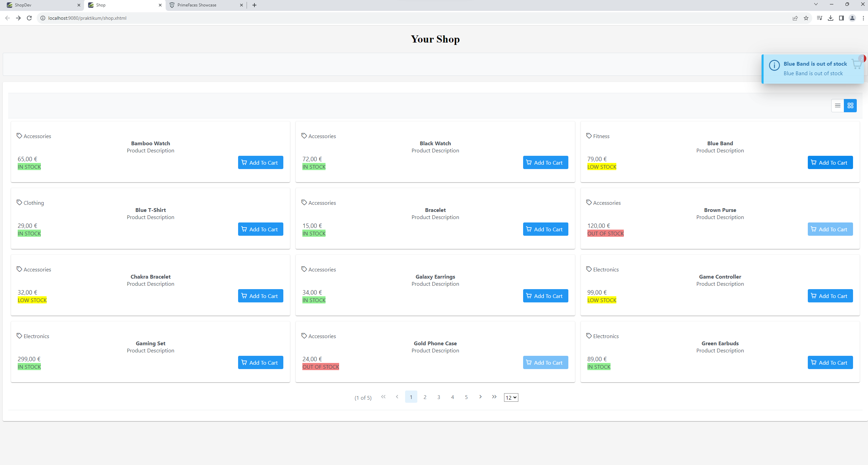Screen dimensions: 868x465
Task: Click the Brown Purse product title
Action: [x=720, y=210]
